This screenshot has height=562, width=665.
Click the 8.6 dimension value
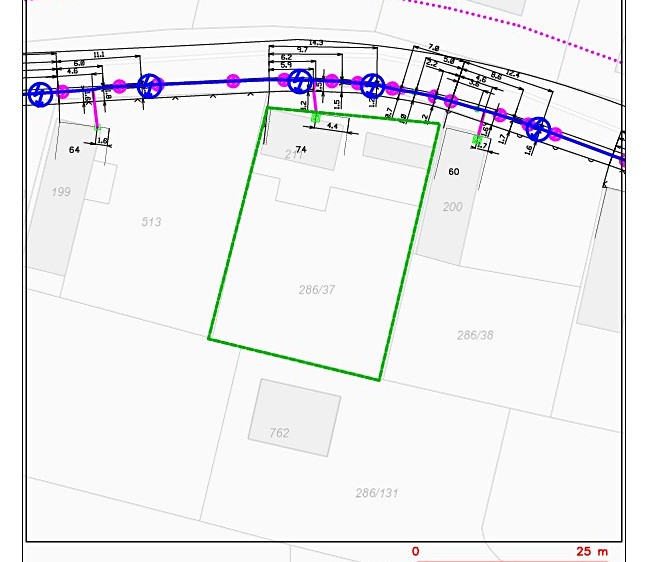click(496, 75)
